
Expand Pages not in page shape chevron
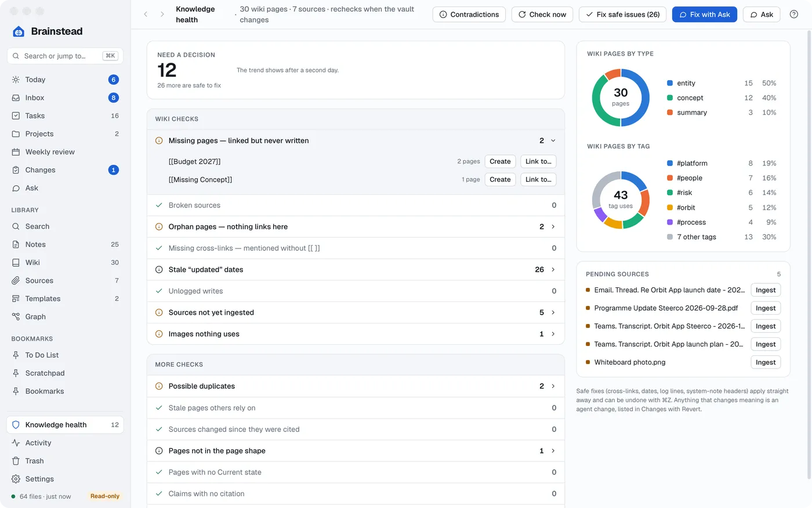click(x=553, y=451)
